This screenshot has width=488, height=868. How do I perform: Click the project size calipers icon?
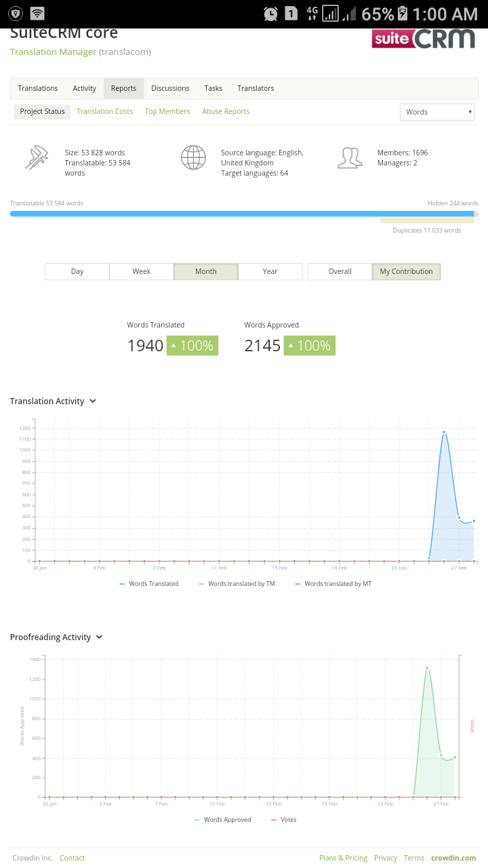pos(37,157)
